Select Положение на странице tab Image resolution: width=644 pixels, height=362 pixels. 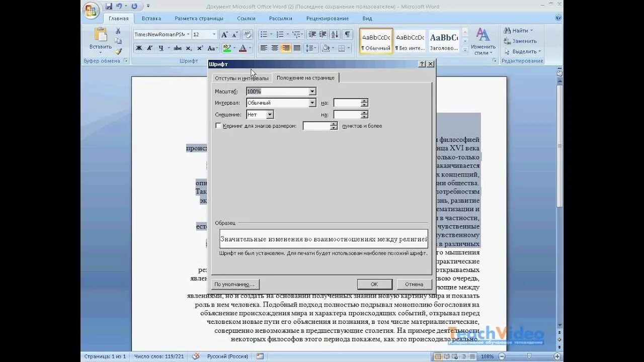(305, 77)
